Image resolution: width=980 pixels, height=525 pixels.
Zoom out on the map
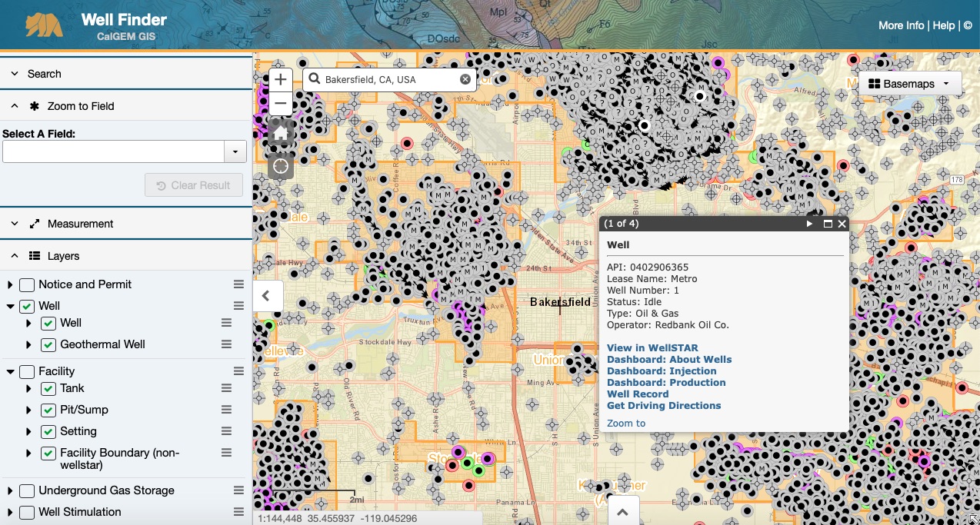click(280, 103)
